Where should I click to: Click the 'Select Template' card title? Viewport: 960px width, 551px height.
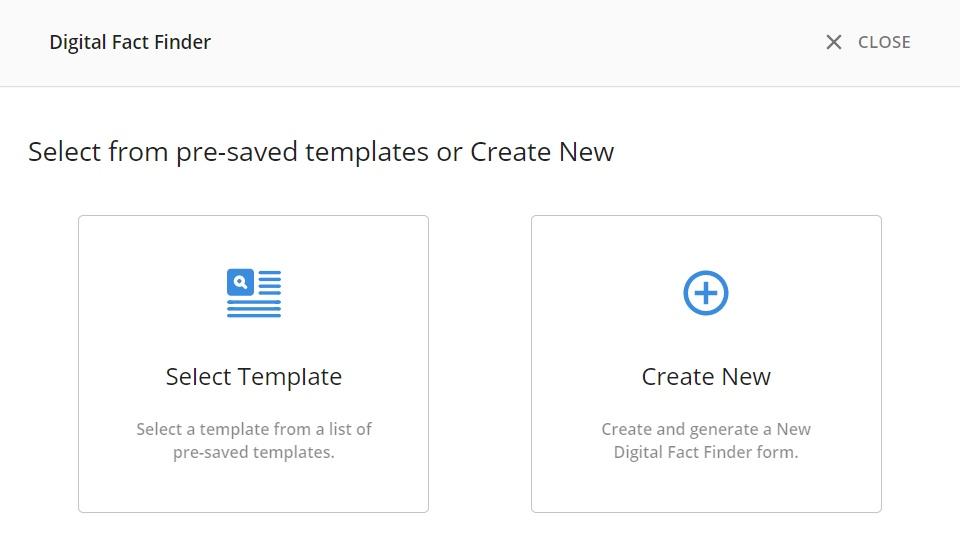click(x=254, y=377)
